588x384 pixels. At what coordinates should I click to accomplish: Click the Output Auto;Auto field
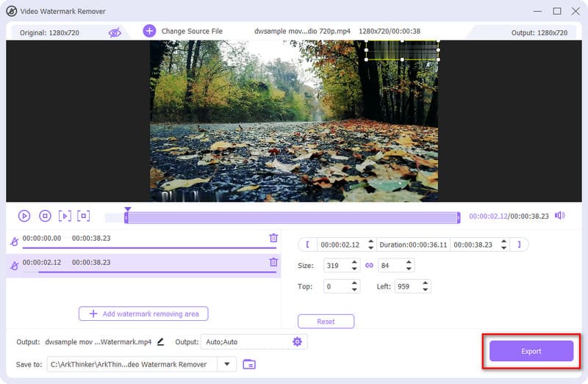(x=254, y=341)
